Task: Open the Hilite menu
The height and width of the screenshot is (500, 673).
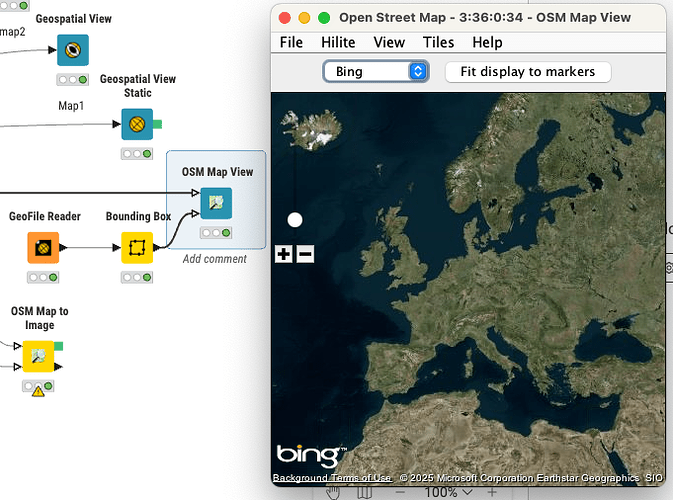Action: [x=338, y=42]
